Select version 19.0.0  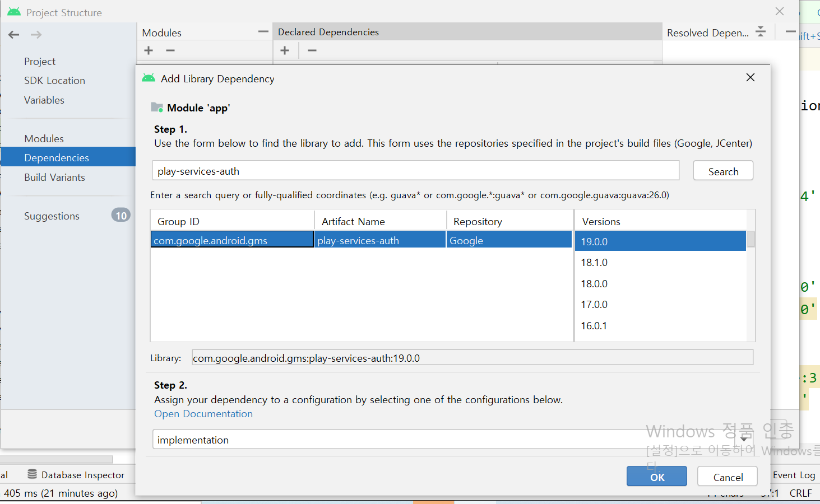tap(660, 241)
